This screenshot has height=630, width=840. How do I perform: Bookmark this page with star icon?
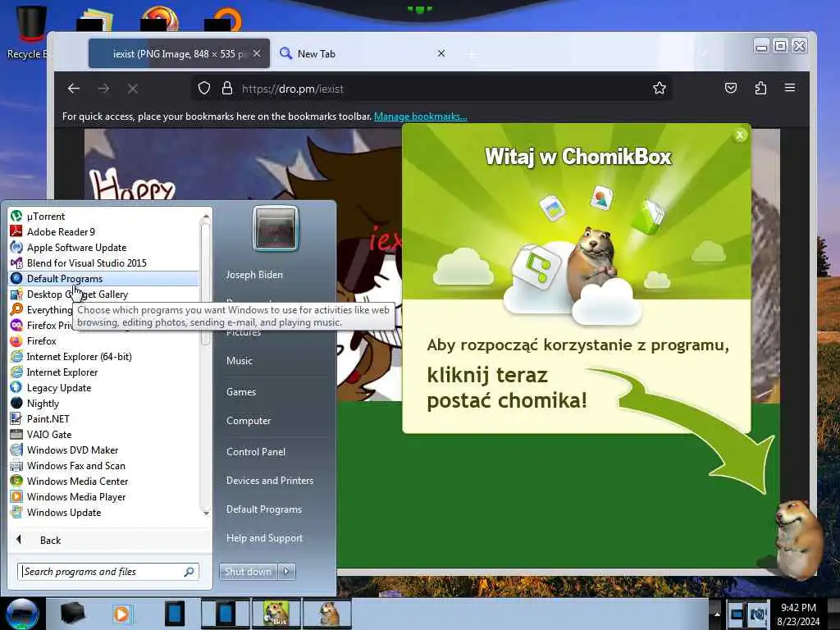660,88
